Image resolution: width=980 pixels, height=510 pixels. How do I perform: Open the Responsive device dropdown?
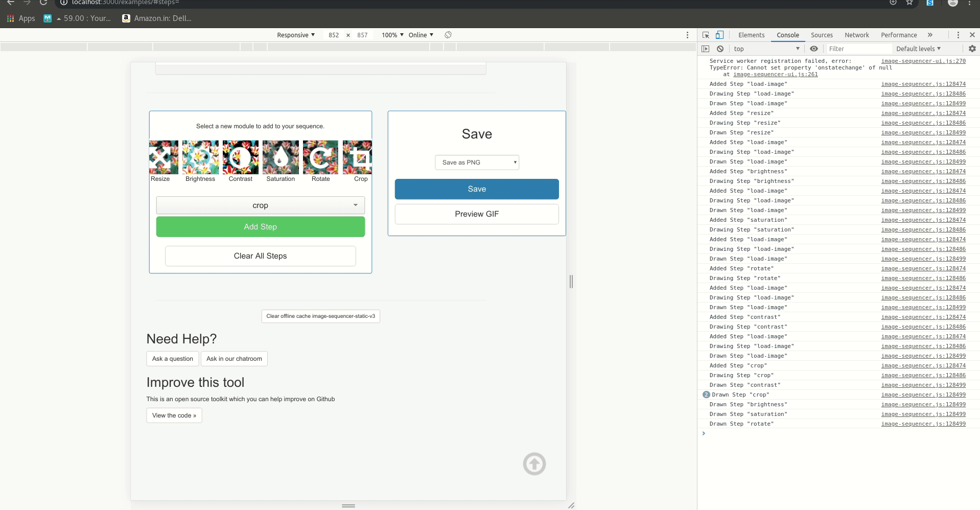[296, 35]
